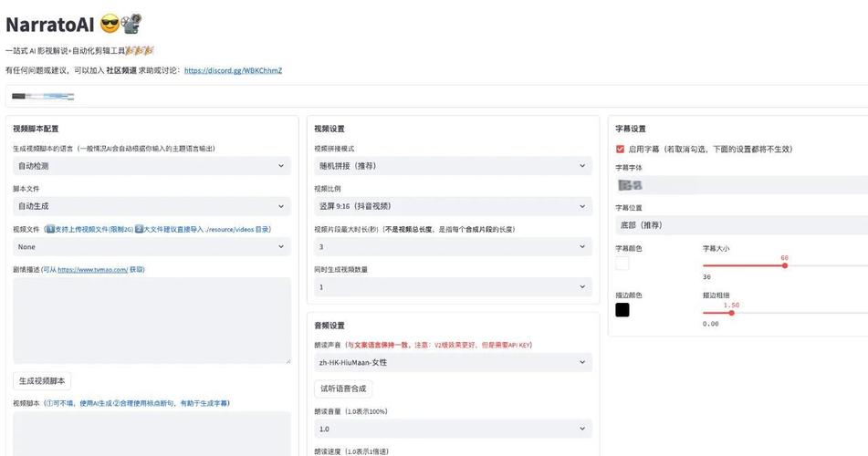Image resolution: width=868 pixels, height=456 pixels.
Task: Open the script language dropdown showing 自动检测
Action: click(x=152, y=165)
